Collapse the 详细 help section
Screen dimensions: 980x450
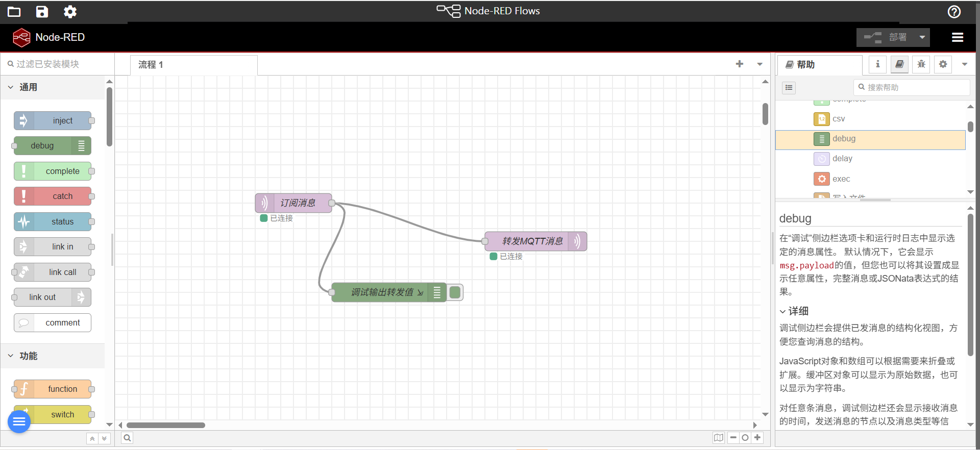point(794,311)
